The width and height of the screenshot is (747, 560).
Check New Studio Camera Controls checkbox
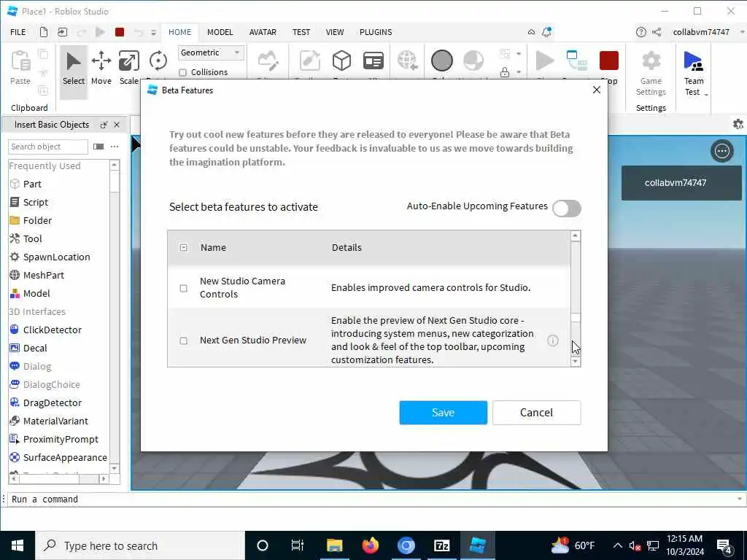tap(183, 288)
